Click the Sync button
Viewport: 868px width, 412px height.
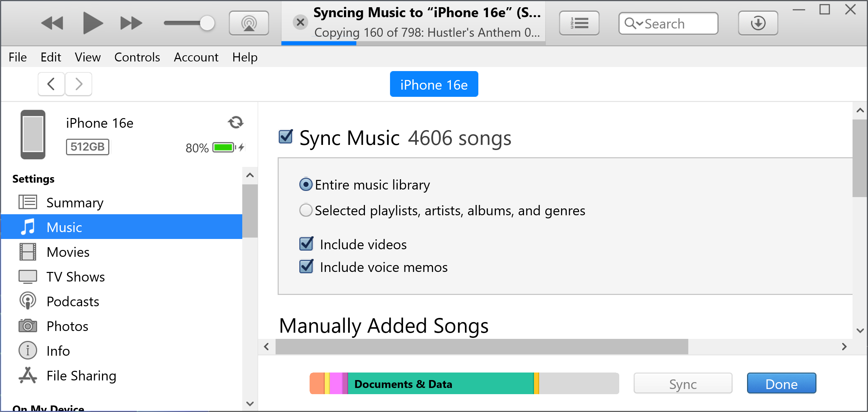[683, 384]
